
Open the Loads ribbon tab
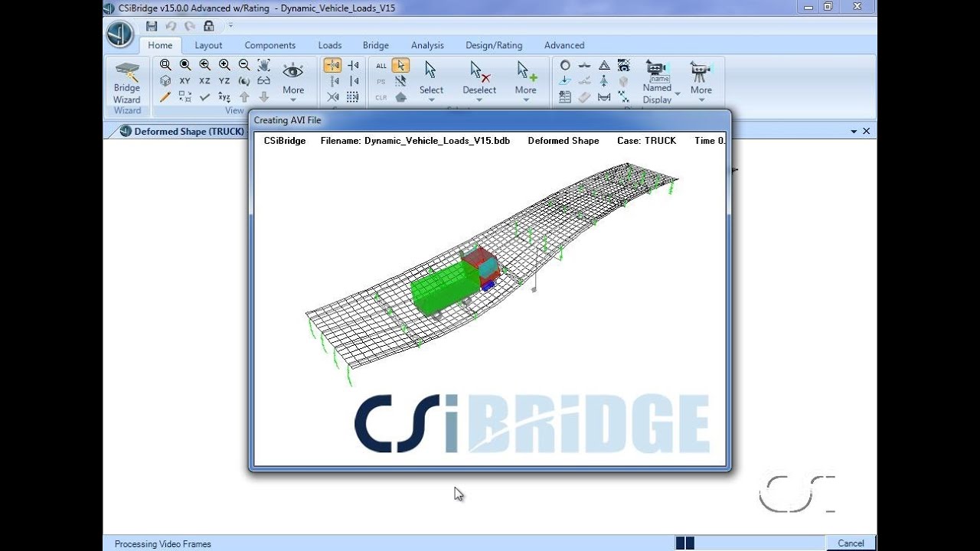(330, 45)
